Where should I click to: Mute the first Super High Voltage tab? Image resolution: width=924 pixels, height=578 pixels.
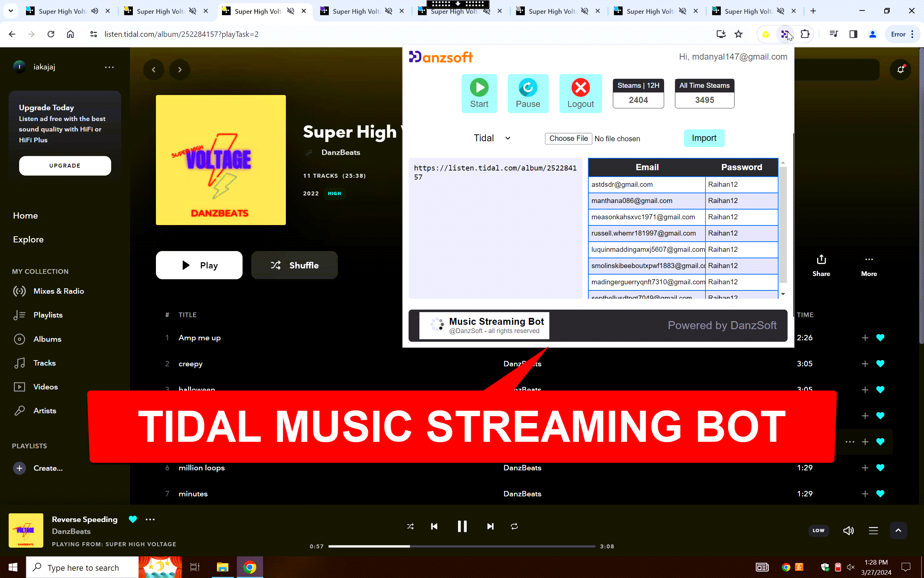[95, 11]
